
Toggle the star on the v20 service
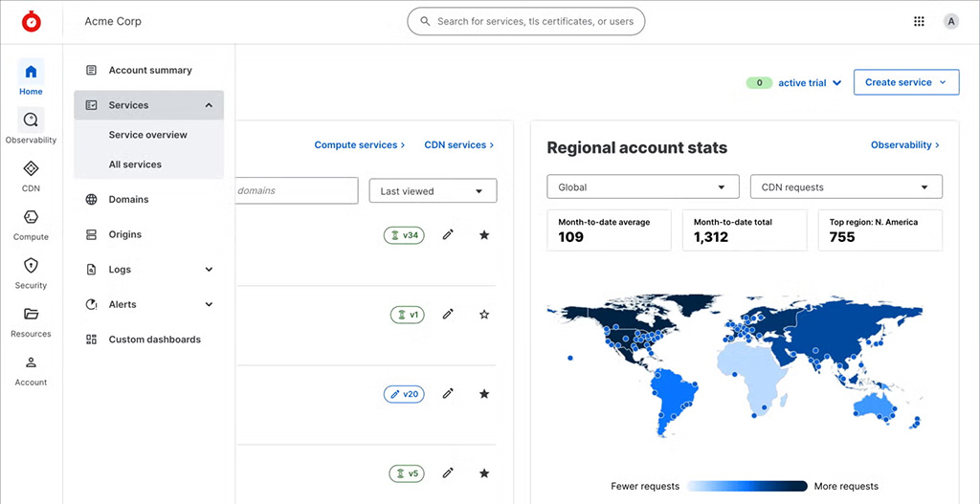[x=483, y=393]
